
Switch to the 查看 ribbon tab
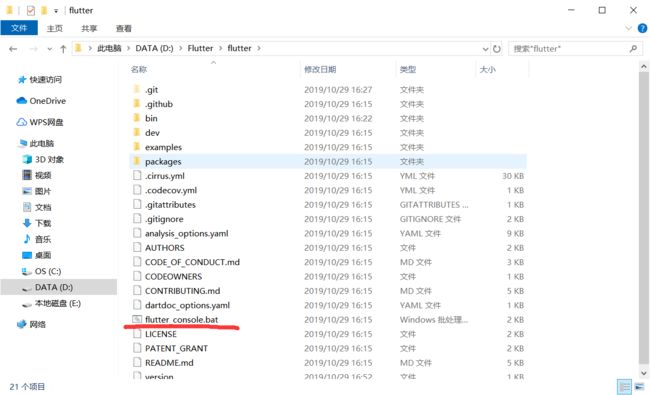click(124, 28)
